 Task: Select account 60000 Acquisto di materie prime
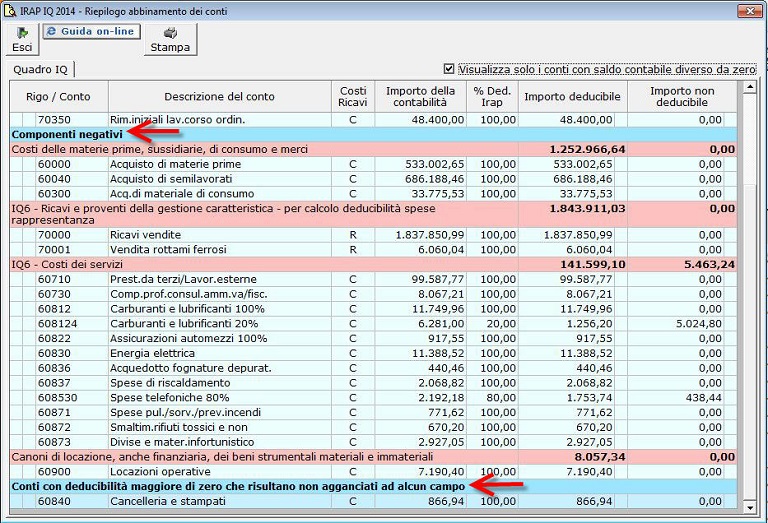click(x=373, y=164)
